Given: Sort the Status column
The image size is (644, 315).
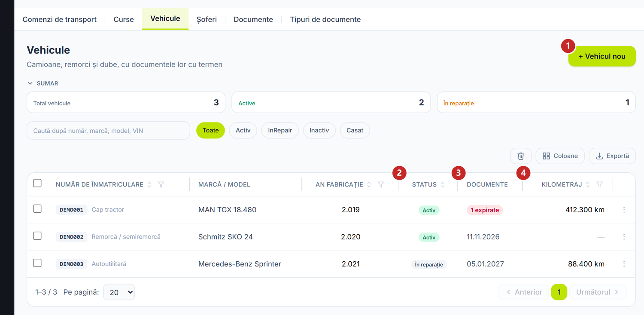Looking at the screenshot, I should pyautogui.click(x=443, y=184).
